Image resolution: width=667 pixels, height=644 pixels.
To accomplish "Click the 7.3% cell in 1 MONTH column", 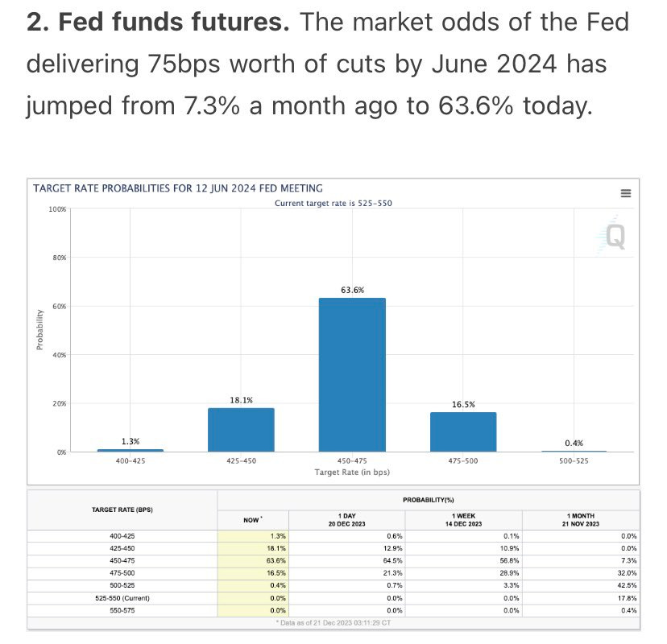I will [629, 561].
